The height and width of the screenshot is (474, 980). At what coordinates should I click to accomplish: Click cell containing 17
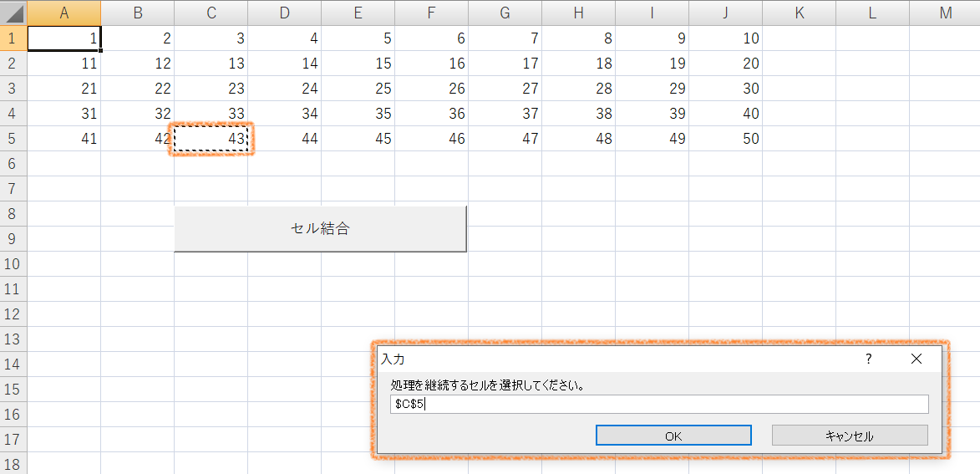click(505, 64)
